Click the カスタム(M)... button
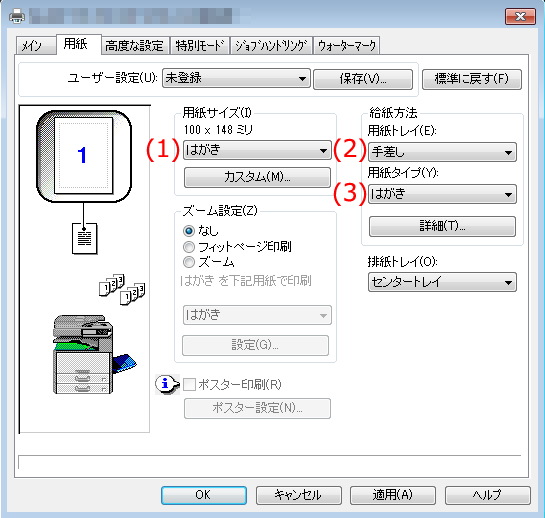This screenshot has width=545, height=518. [x=257, y=177]
